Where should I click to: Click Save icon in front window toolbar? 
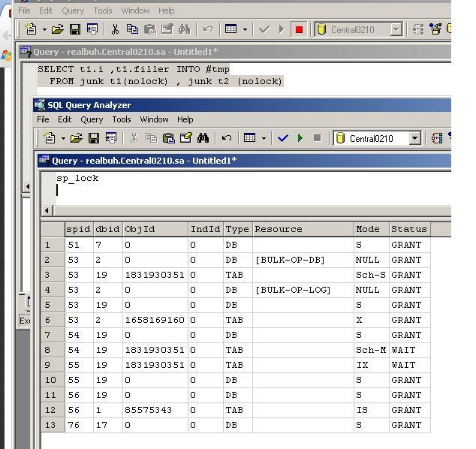(94, 138)
